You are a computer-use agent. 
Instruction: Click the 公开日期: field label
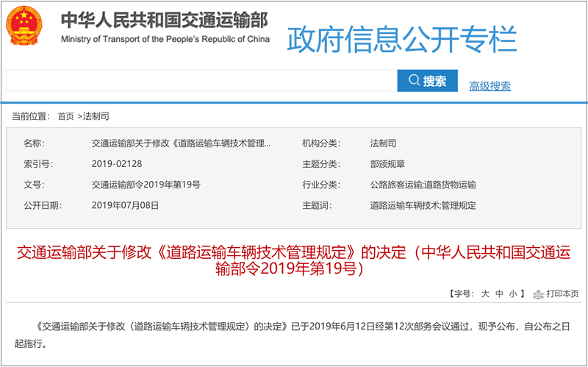[x=43, y=206]
